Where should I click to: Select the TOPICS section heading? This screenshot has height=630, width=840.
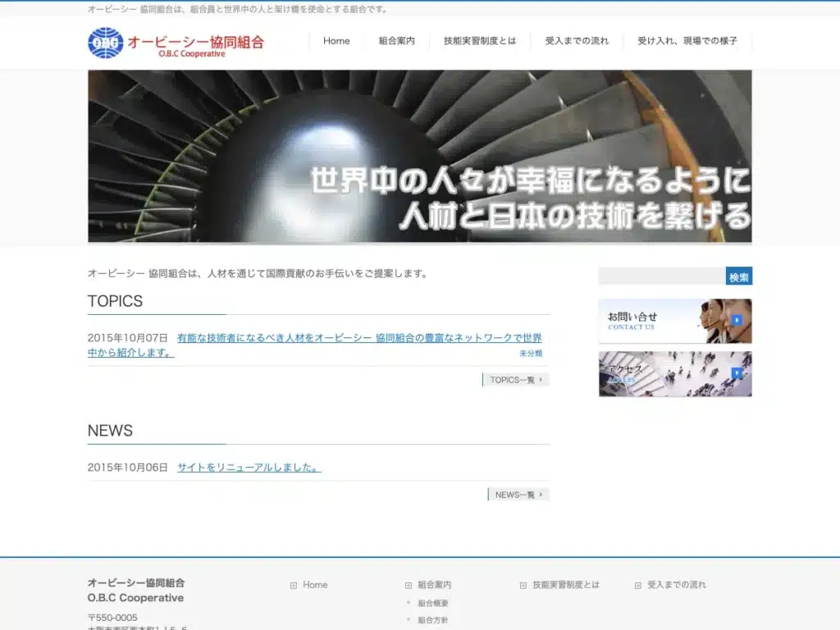115,301
